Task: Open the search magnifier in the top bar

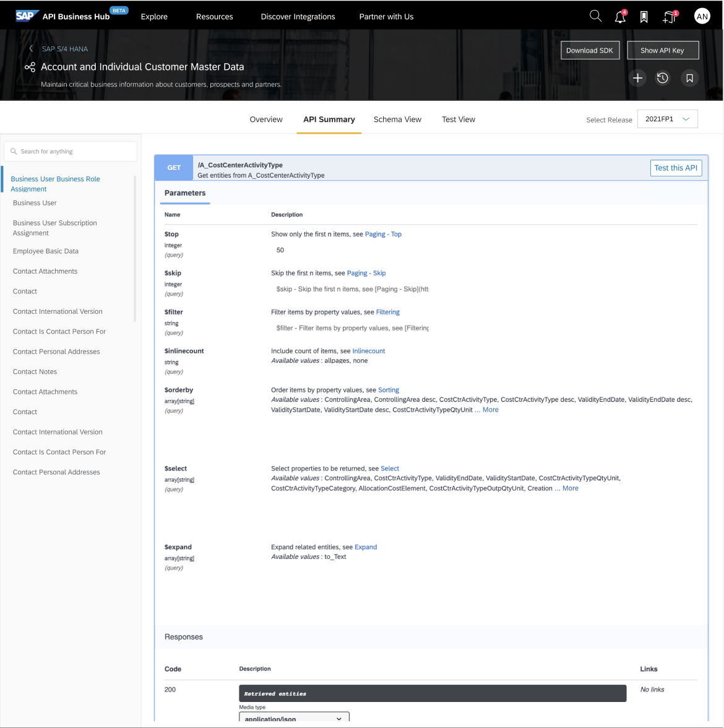Action: click(x=595, y=15)
